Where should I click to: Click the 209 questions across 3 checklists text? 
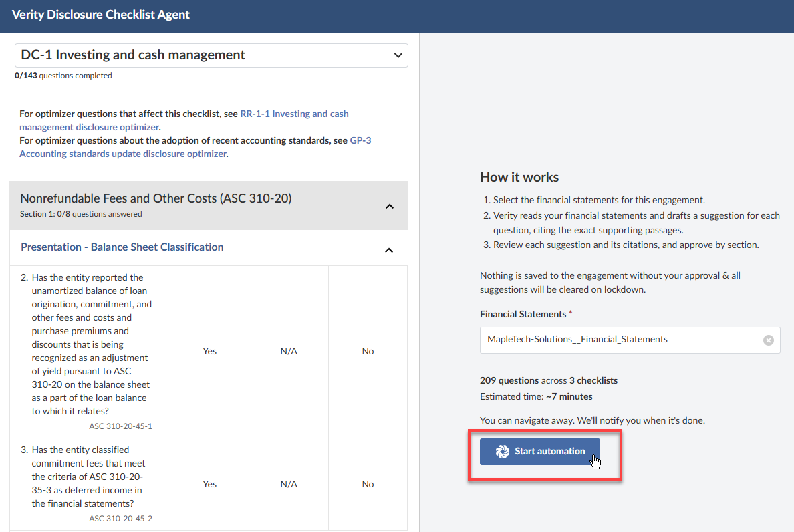[549, 381]
